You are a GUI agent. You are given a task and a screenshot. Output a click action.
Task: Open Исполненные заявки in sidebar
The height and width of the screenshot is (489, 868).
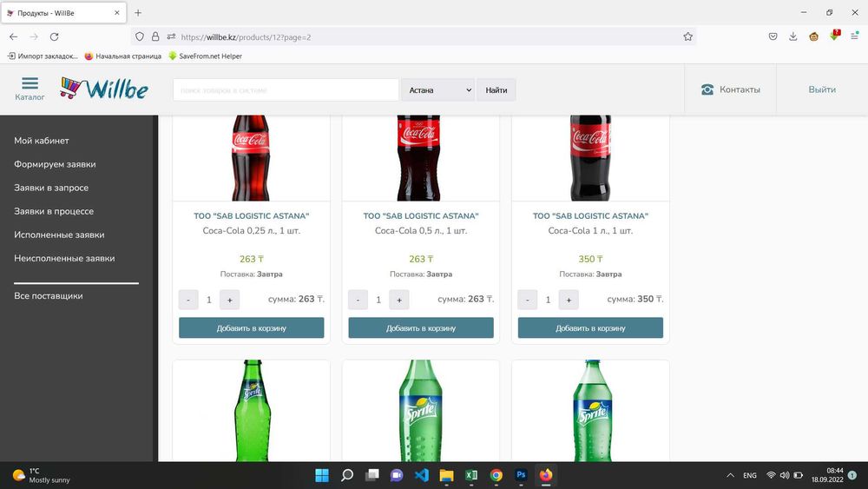point(59,235)
